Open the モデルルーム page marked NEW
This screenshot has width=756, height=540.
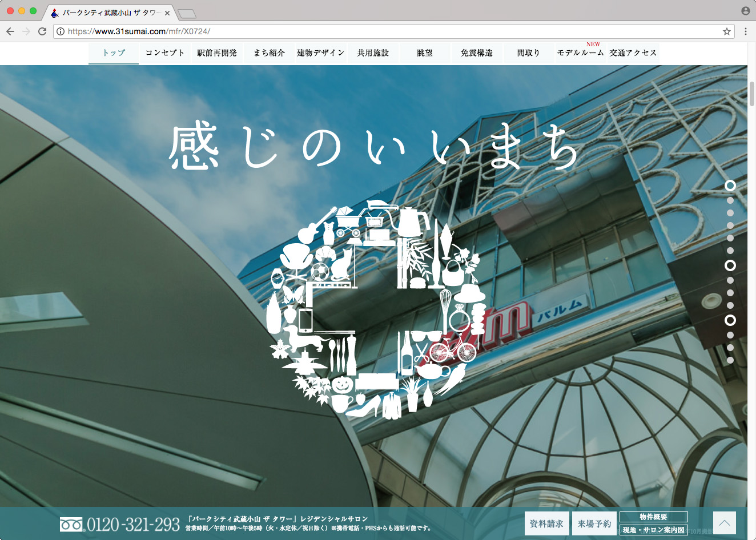(x=580, y=53)
